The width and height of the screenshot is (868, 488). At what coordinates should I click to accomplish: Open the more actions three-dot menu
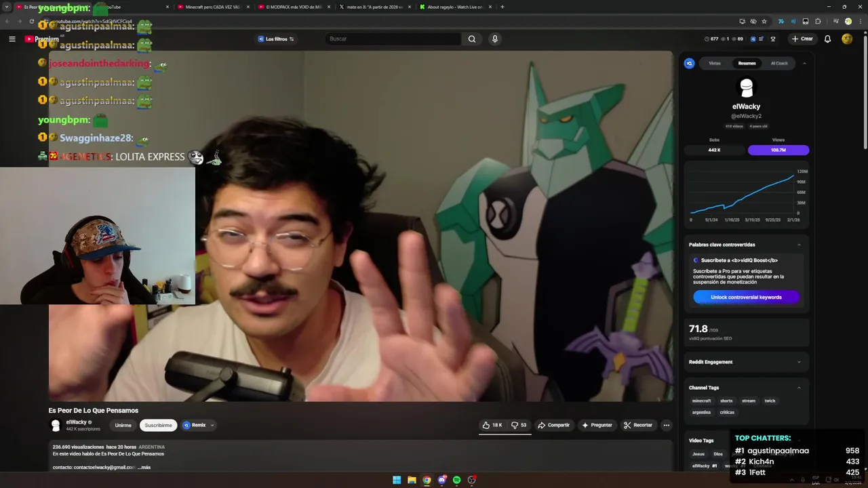pos(667,425)
